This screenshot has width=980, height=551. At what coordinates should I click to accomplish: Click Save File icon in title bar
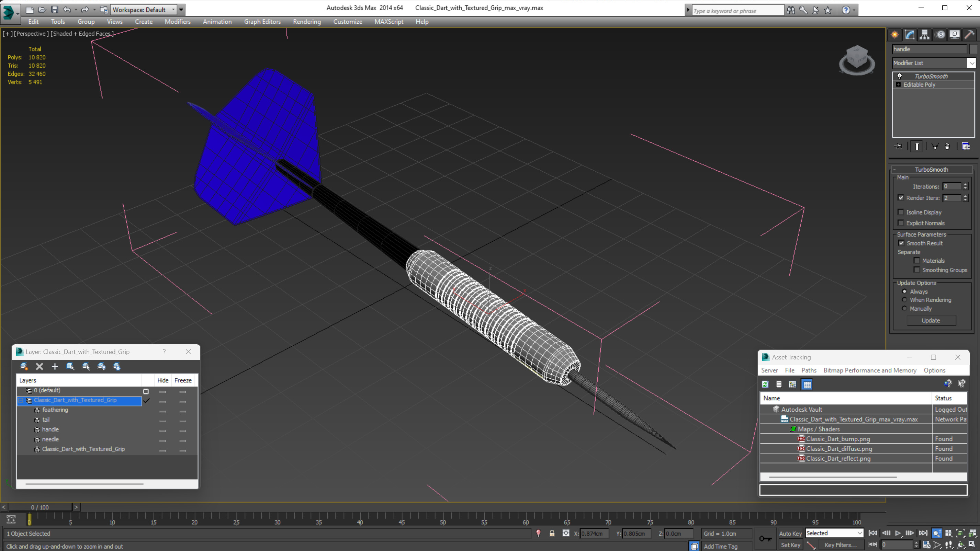tap(54, 10)
